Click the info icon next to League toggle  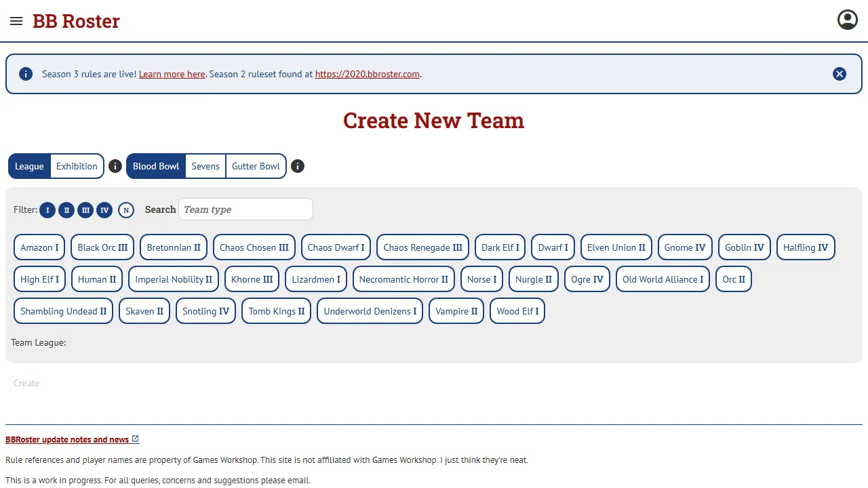[115, 166]
